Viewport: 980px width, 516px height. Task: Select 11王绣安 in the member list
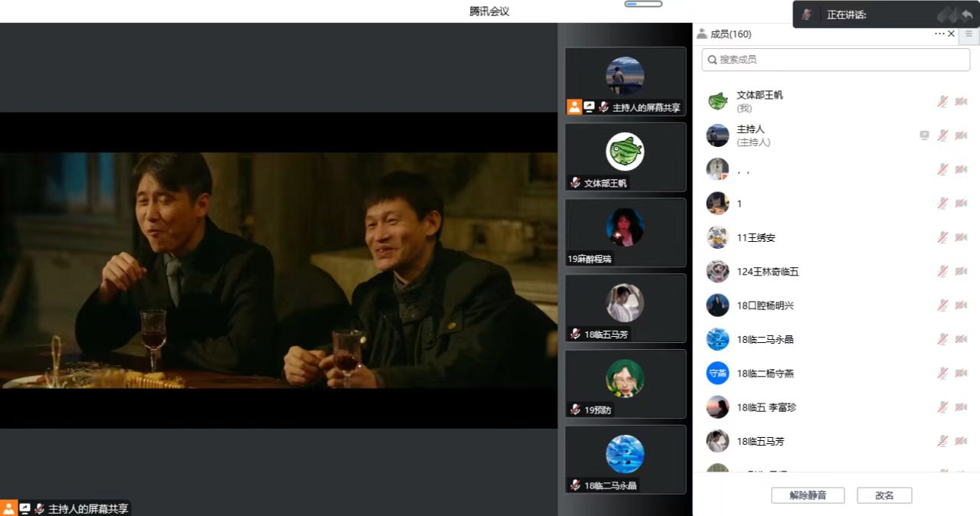(756, 237)
